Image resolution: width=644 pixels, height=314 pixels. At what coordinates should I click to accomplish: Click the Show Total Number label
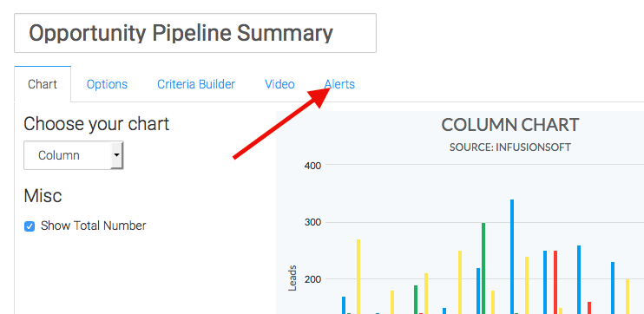[93, 226]
